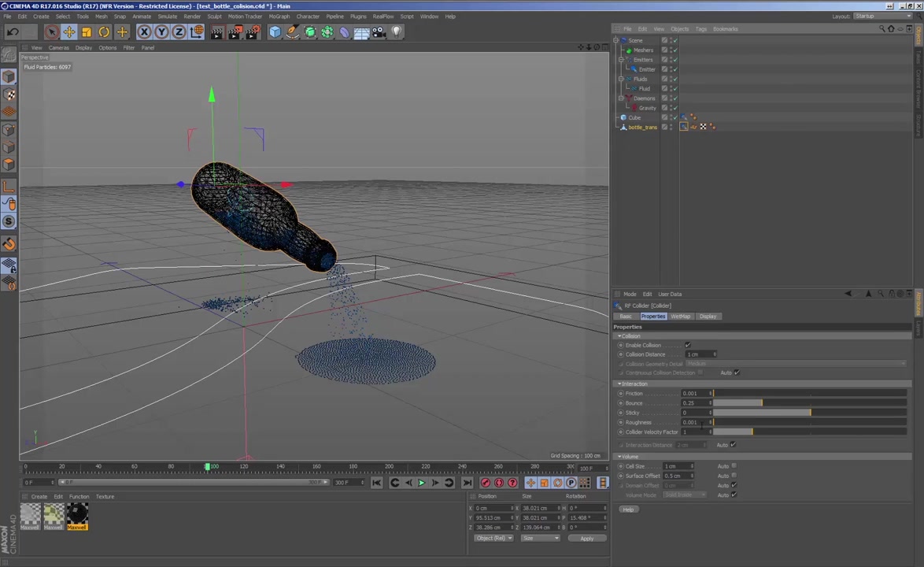Select the Rotate tool

point(102,31)
